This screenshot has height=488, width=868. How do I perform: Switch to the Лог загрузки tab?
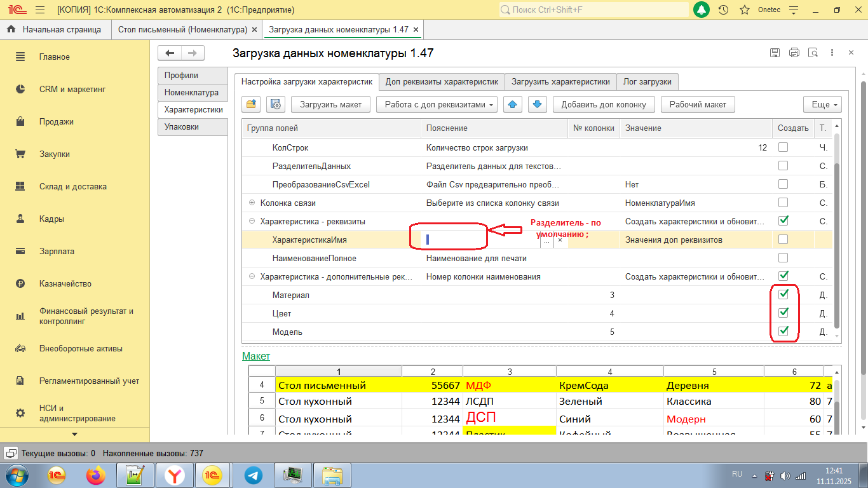(647, 82)
